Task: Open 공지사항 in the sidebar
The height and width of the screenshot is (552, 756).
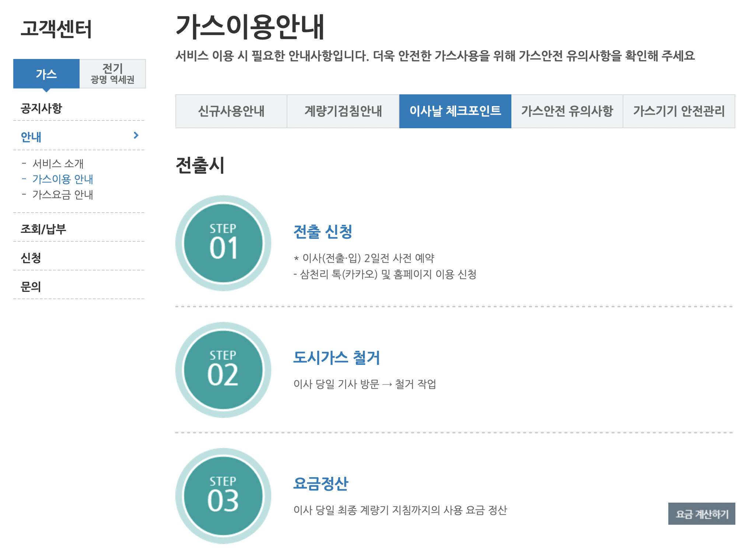Action: coord(42,108)
